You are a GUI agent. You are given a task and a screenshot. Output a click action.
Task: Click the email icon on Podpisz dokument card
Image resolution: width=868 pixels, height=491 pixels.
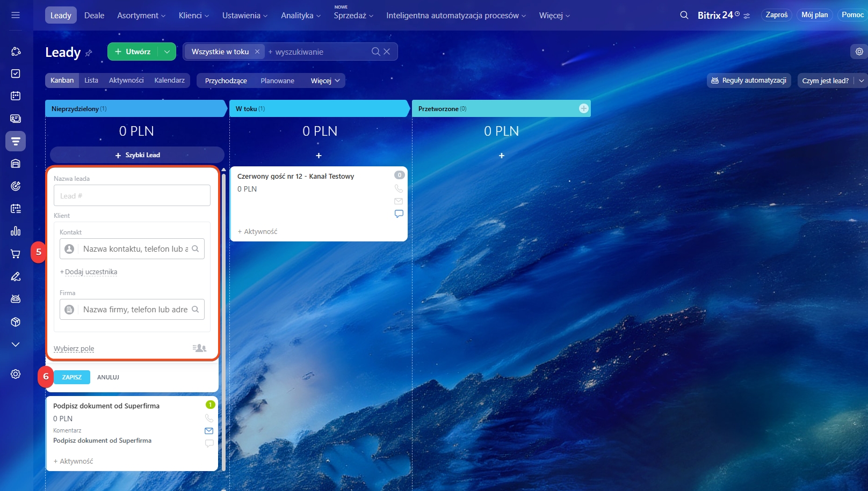point(209,431)
